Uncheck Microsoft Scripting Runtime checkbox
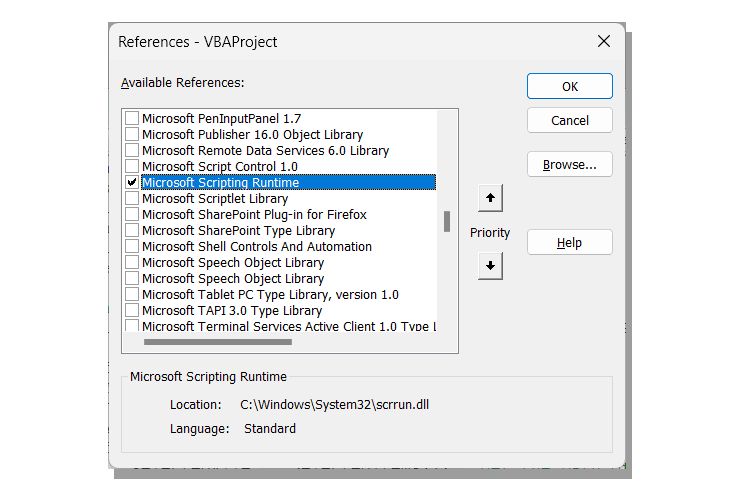The width and height of the screenshot is (754, 499). tap(132, 182)
